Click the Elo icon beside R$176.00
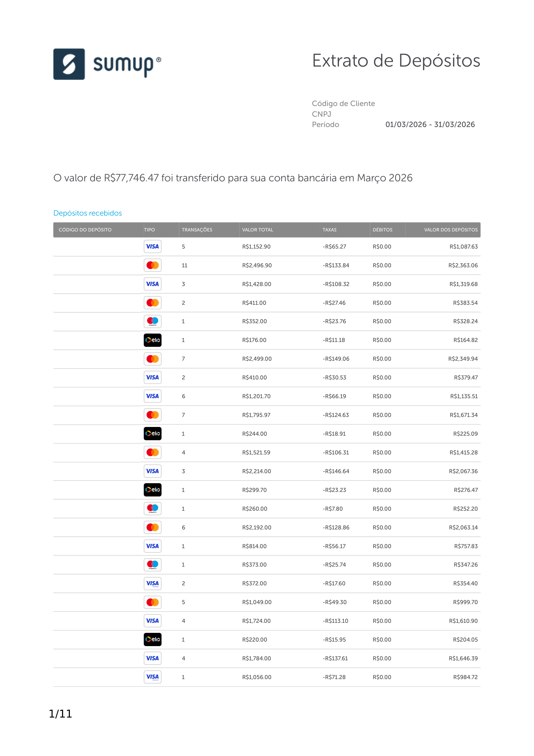This screenshot has width=534, height=756. (x=152, y=340)
